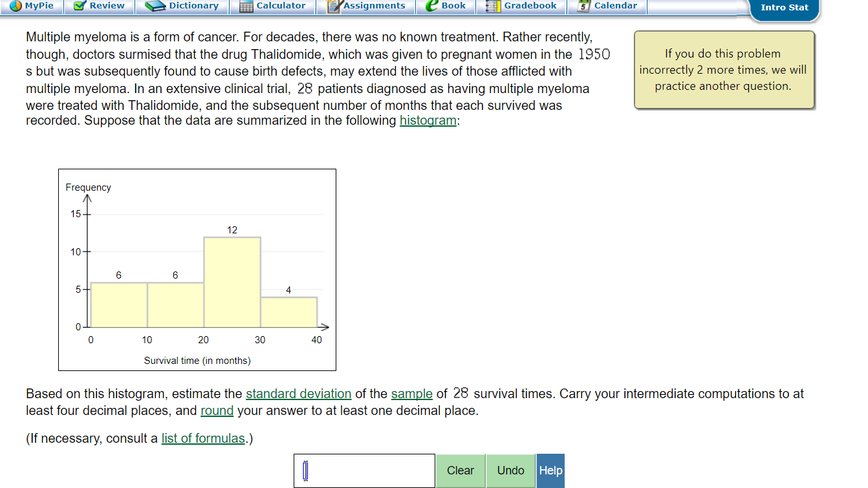The image size is (868, 488).
Task: Click the 'Frequency' axis label
Action: click(88, 187)
